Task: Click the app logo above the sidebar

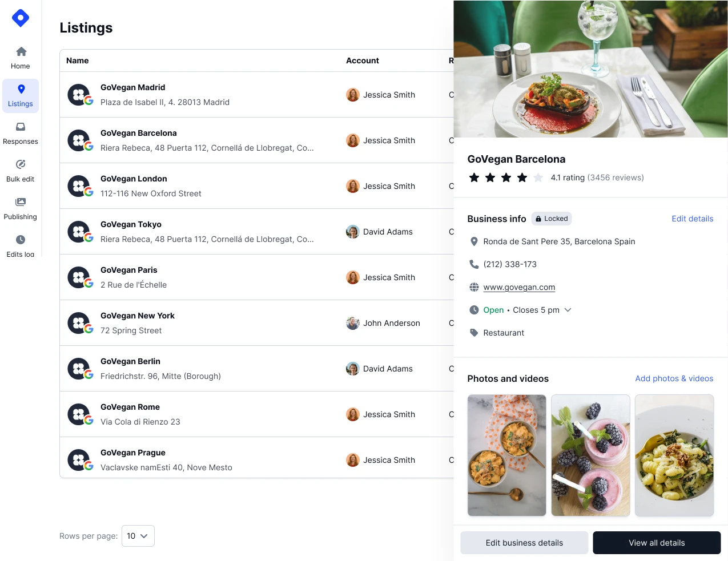Action: click(x=20, y=18)
